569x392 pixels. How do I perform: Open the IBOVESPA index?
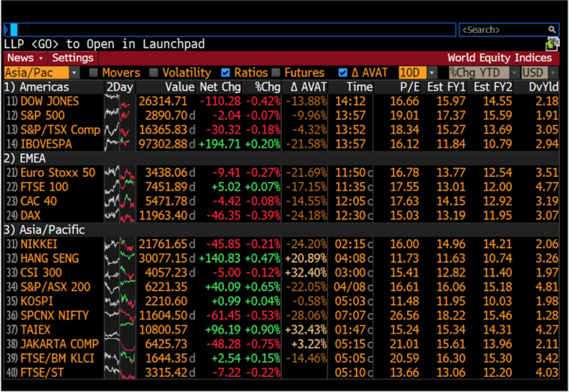(46, 144)
